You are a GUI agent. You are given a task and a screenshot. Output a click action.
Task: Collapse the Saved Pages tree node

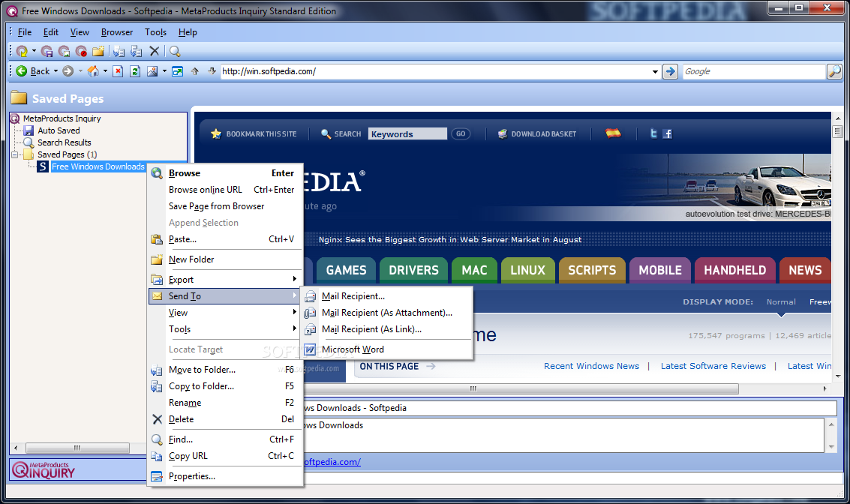[15, 154]
